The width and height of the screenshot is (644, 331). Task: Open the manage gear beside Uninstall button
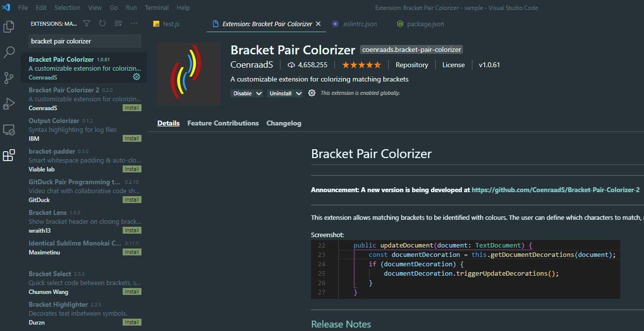(x=312, y=93)
